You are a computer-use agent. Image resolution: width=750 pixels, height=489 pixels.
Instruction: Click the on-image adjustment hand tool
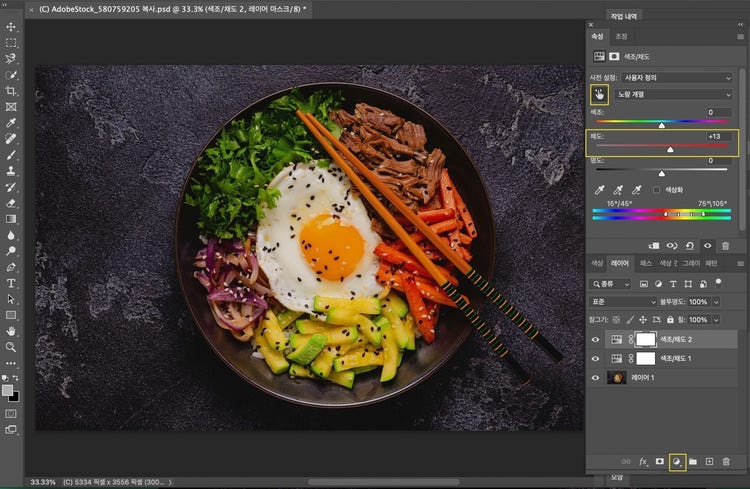[x=600, y=94]
